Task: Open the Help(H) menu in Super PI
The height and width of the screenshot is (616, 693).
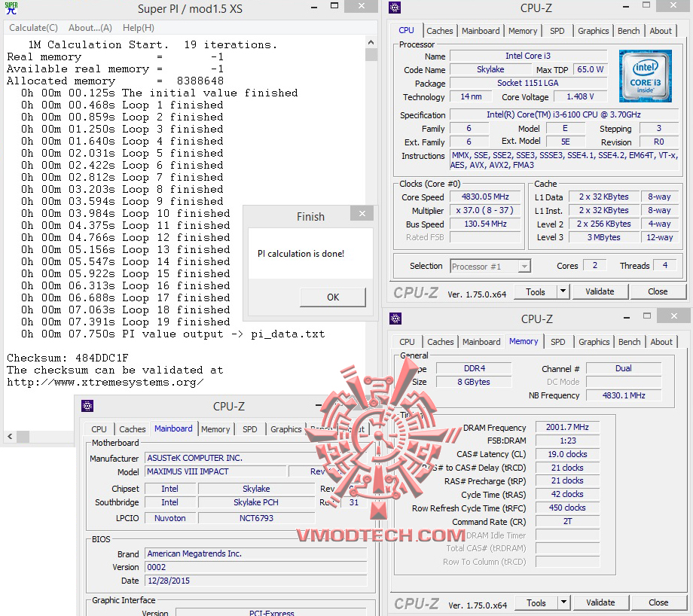Action: 139,28
